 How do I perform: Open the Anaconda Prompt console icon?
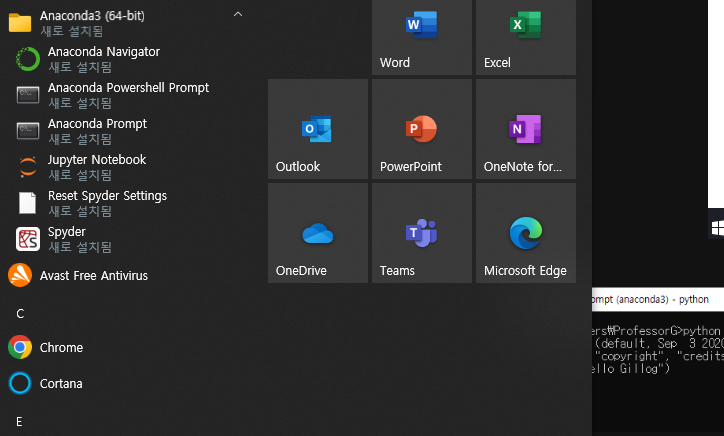pos(28,131)
